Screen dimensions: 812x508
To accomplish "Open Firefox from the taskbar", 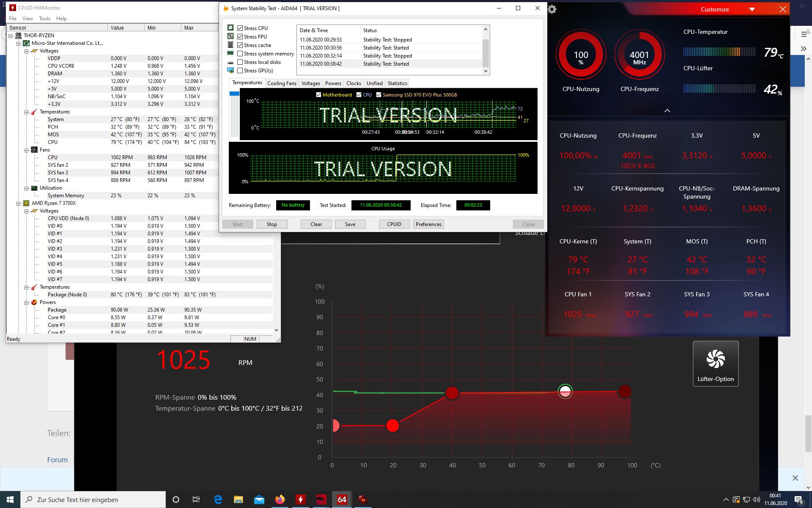I will [280, 500].
